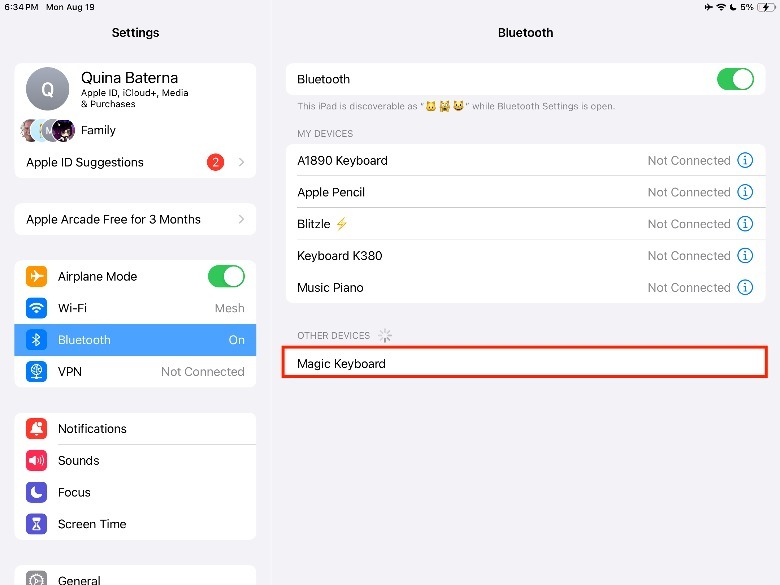Open Focus settings
This screenshot has height=585, width=780.
[x=135, y=492]
